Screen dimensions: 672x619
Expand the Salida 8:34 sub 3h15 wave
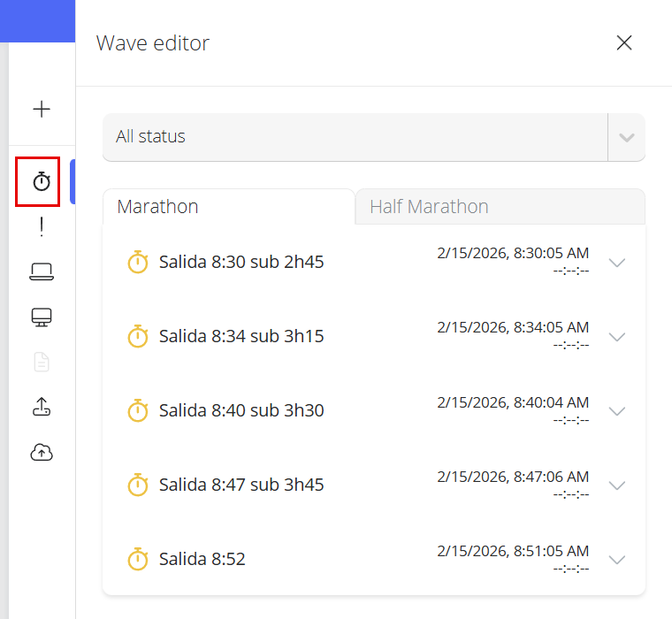coord(617,337)
